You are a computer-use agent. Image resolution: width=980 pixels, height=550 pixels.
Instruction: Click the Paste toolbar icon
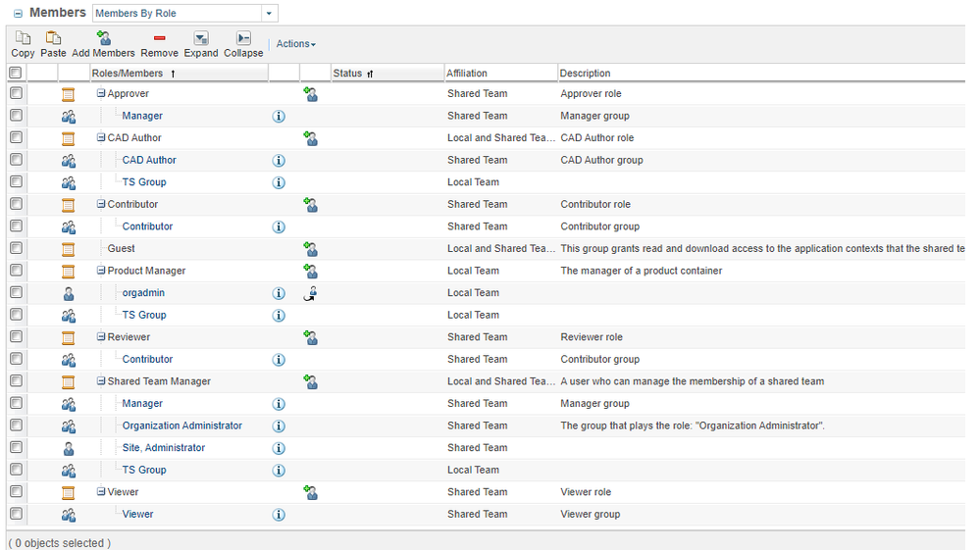pyautogui.click(x=53, y=38)
